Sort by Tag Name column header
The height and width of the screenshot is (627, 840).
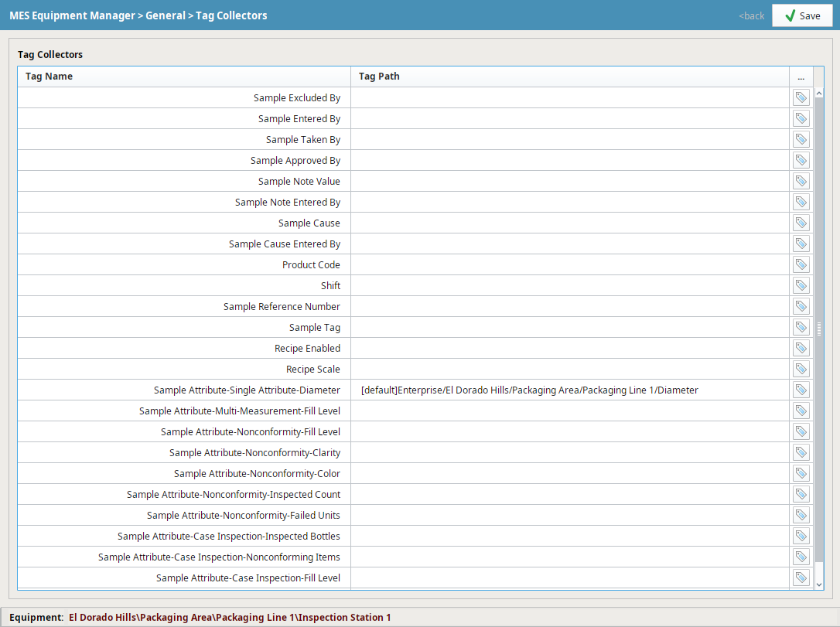pos(184,77)
